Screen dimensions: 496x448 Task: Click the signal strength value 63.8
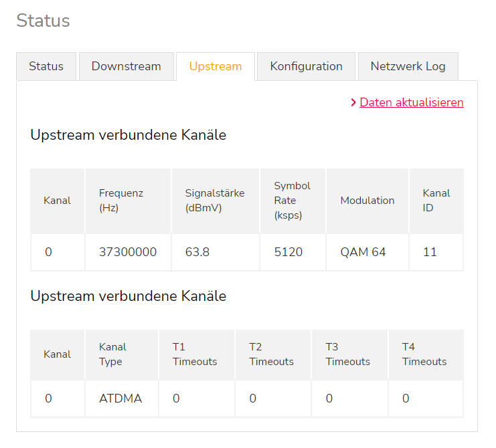pos(197,252)
